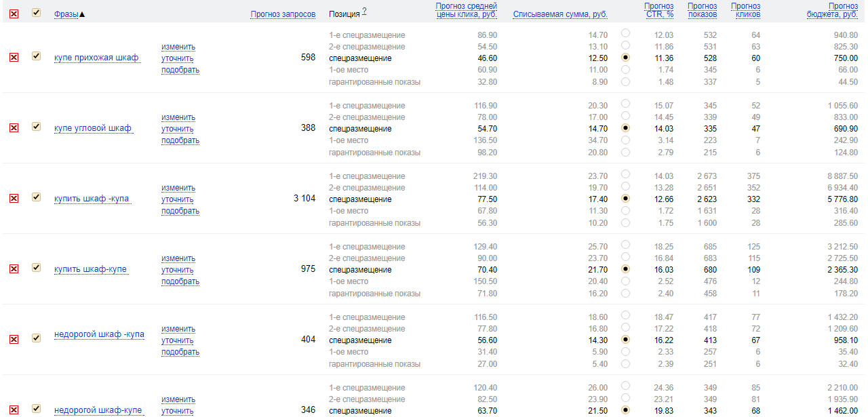
Task: Sort by 'Прогноз CTR, %' header
Action: click(658, 10)
